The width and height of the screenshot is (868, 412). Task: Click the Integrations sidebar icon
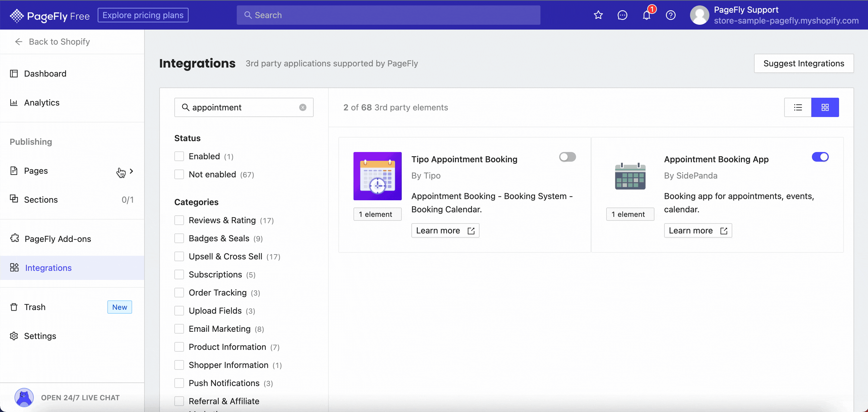14,268
